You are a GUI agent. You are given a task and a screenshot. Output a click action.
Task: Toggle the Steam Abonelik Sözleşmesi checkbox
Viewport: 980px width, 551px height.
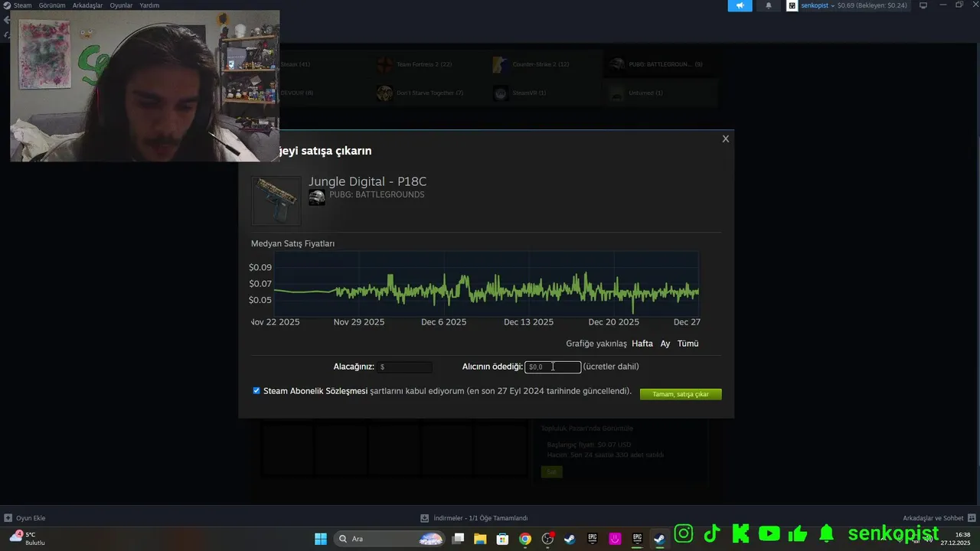pyautogui.click(x=256, y=390)
